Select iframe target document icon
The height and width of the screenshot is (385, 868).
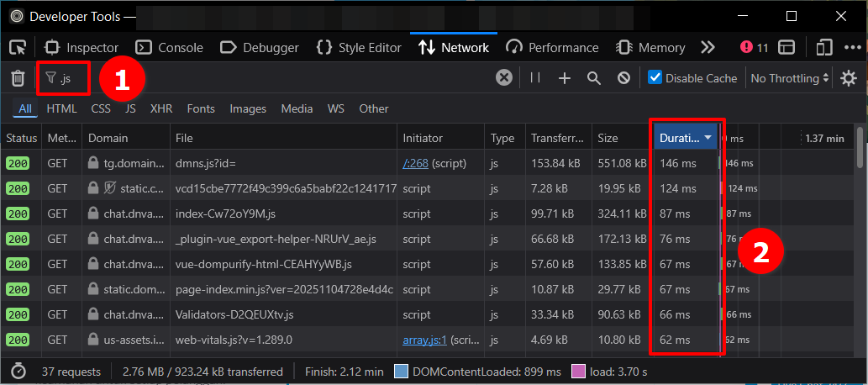point(786,48)
